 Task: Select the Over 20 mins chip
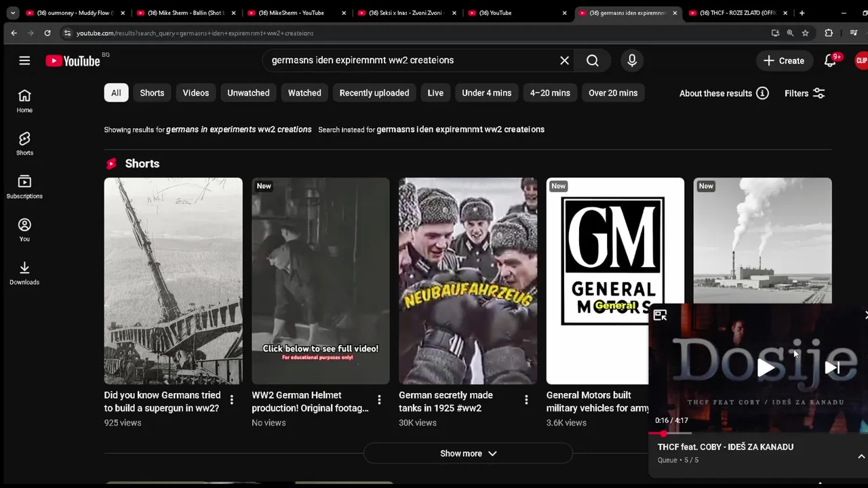tap(613, 93)
